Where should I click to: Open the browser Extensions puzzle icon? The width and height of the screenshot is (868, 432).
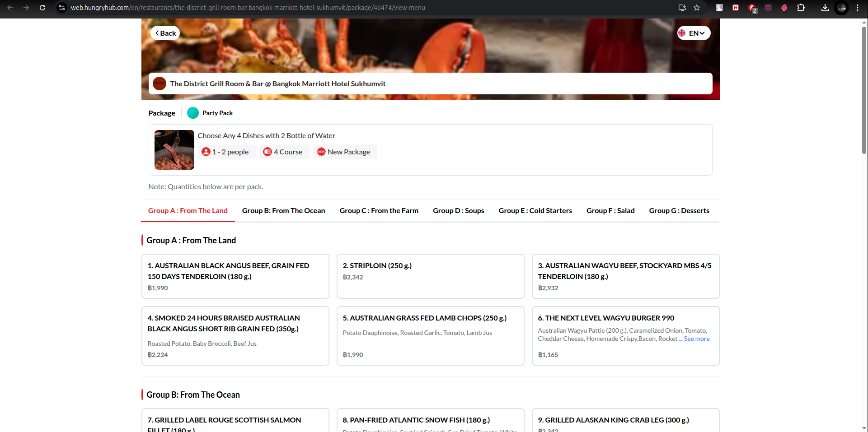pos(801,8)
